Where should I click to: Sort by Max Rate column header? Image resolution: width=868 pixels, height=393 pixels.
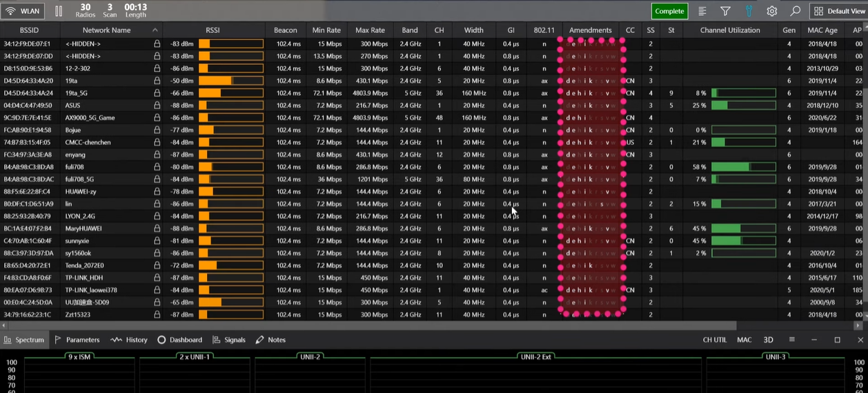click(x=370, y=30)
